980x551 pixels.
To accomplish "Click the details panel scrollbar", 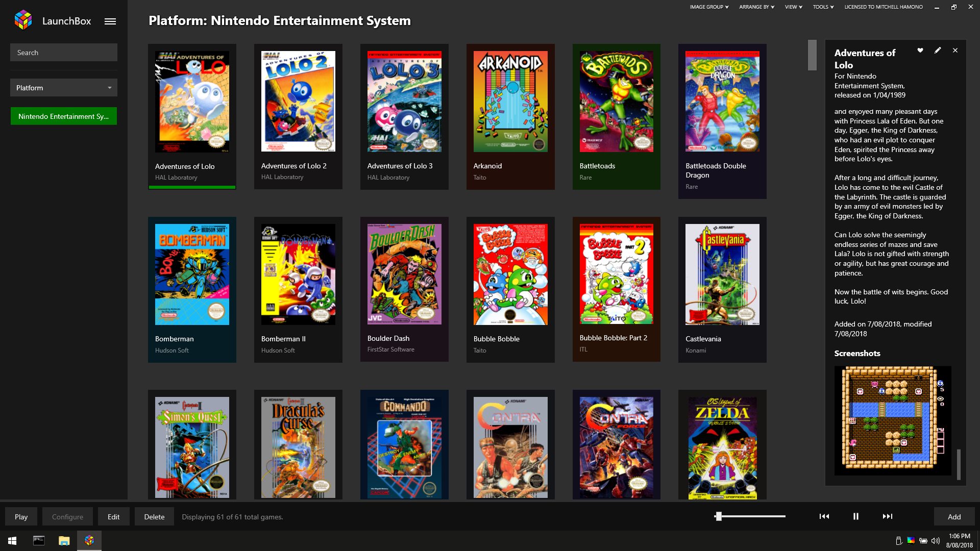I will tap(959, 464).
